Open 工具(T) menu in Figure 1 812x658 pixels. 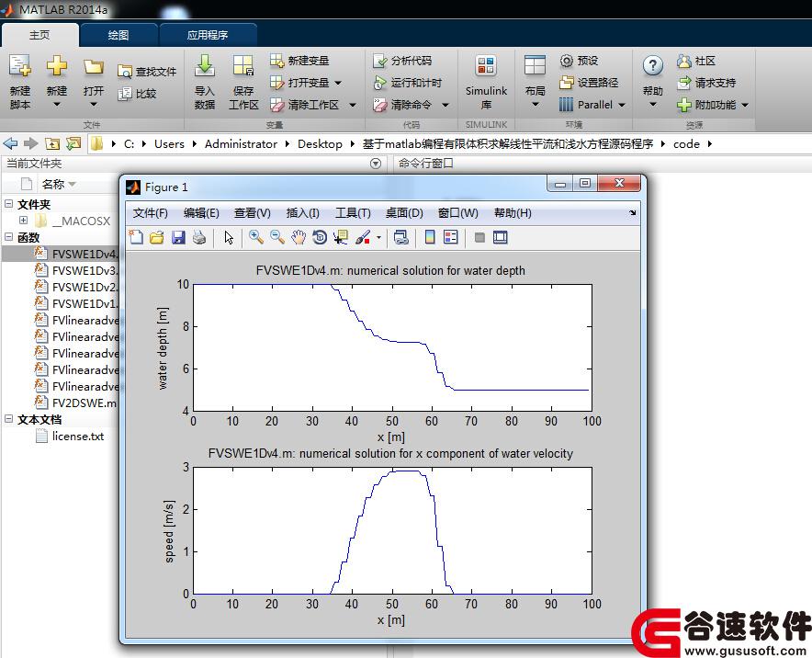[353, 213]
